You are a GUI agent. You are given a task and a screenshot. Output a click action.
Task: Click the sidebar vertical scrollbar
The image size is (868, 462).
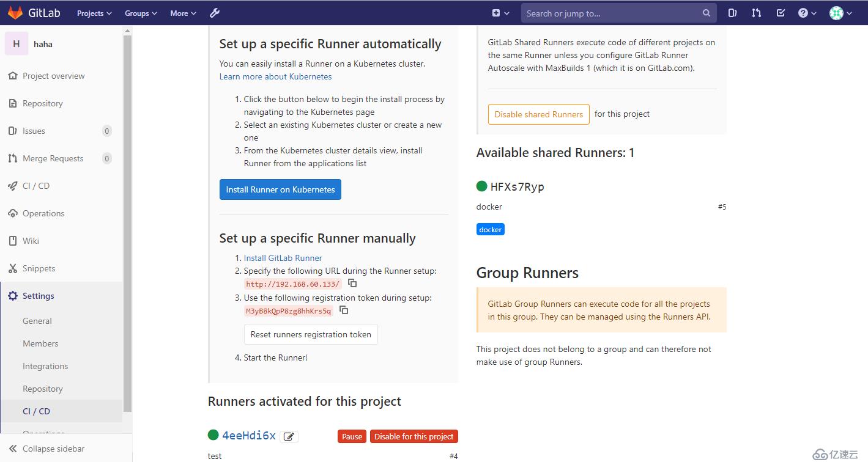coord(127,223)
